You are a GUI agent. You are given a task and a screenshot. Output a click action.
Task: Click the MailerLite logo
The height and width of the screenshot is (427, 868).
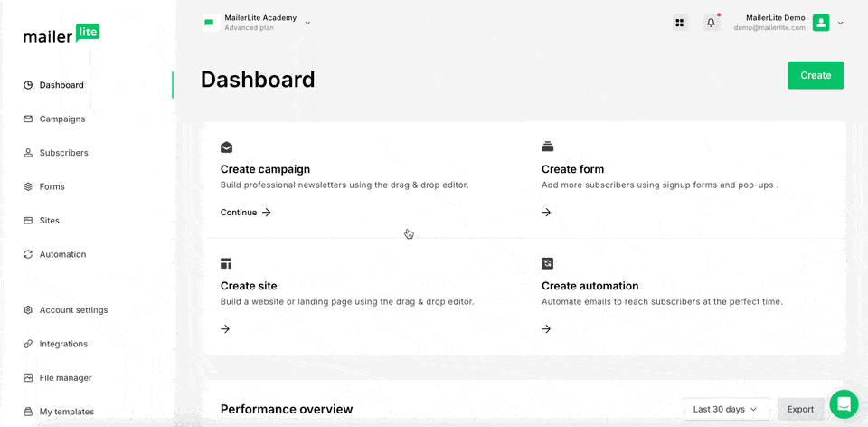tap(61, 34)
